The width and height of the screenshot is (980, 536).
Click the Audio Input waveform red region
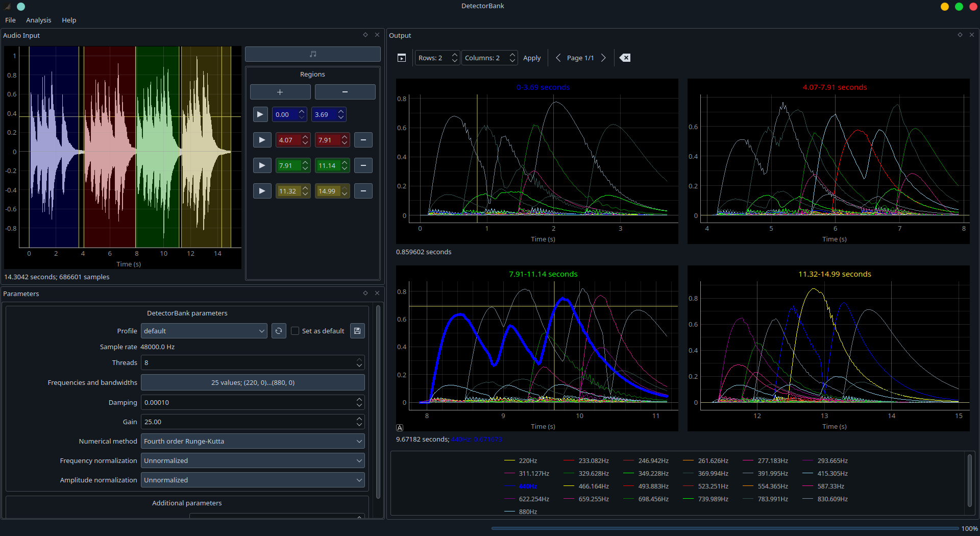tap(110, 147)
